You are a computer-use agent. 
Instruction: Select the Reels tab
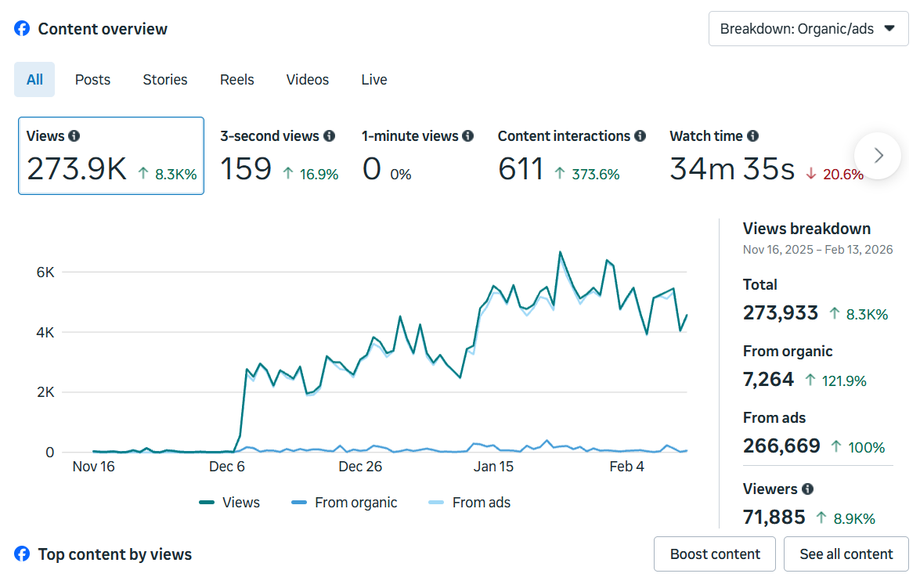coord(236,79)
